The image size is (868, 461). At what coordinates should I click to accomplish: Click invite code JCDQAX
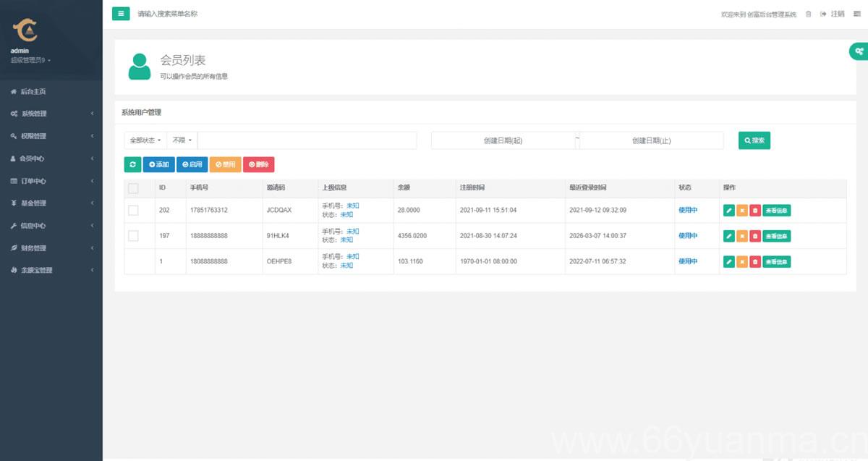click(x=279, y=210)
